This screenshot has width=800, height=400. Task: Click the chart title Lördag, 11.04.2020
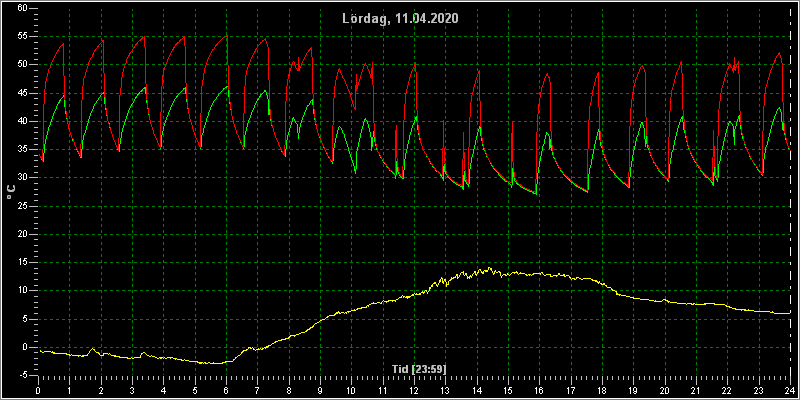click(x=400, y=18)
